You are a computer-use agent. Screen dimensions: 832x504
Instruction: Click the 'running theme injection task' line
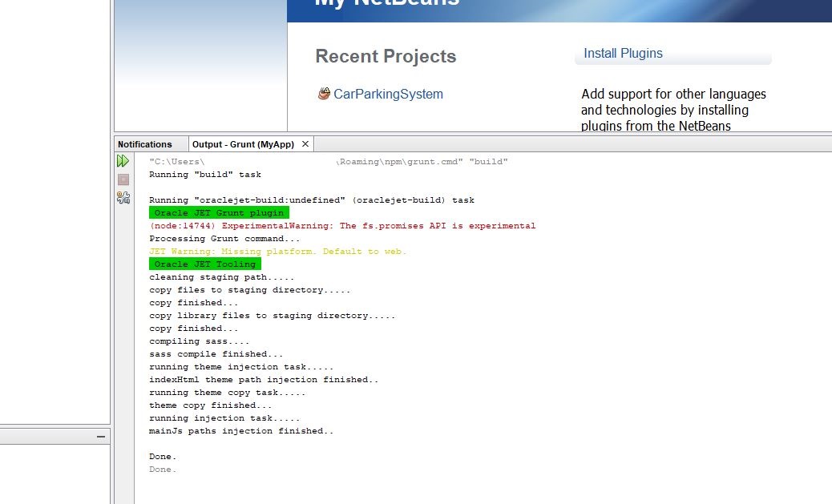point(241,367)
